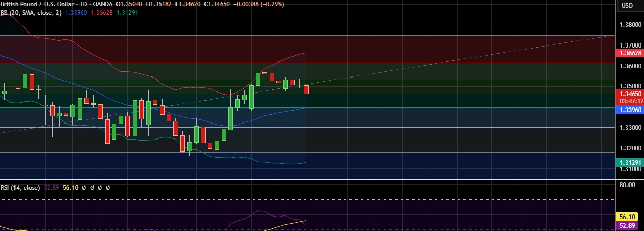Click the 1.37000 price scale tick
Viewport: 644px width, 231px height.
coord(630,45)
